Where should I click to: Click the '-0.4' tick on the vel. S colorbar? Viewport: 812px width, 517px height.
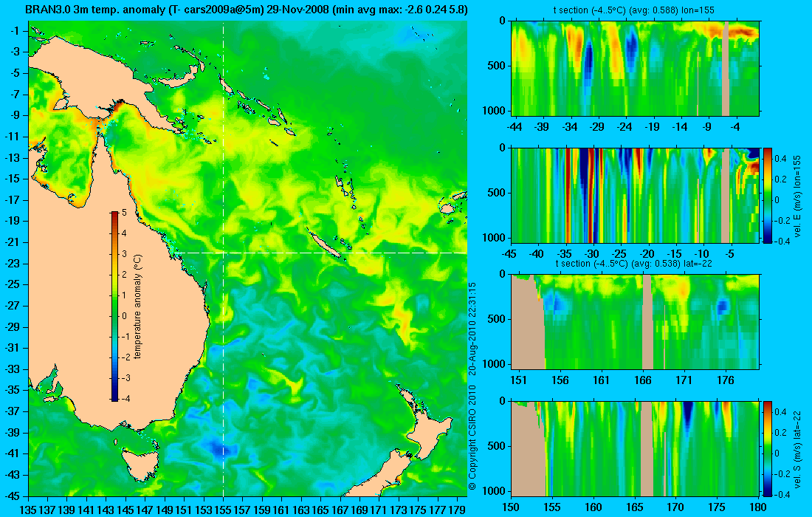[781, 495]
